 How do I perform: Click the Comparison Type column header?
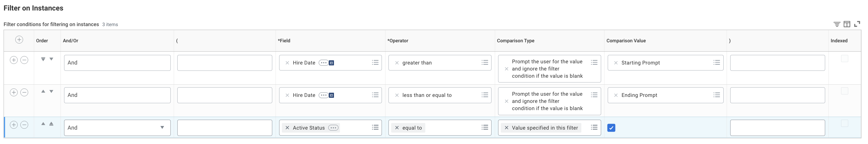click(x=515, y=41)
